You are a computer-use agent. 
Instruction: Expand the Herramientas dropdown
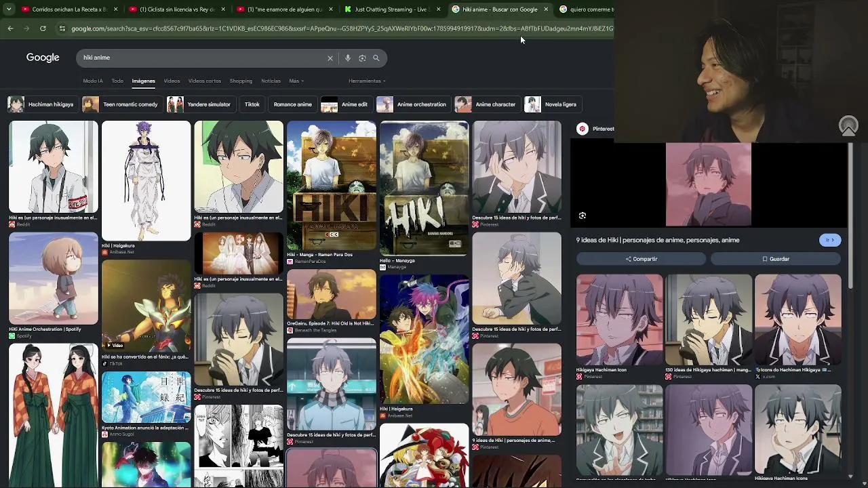[367, 81]
